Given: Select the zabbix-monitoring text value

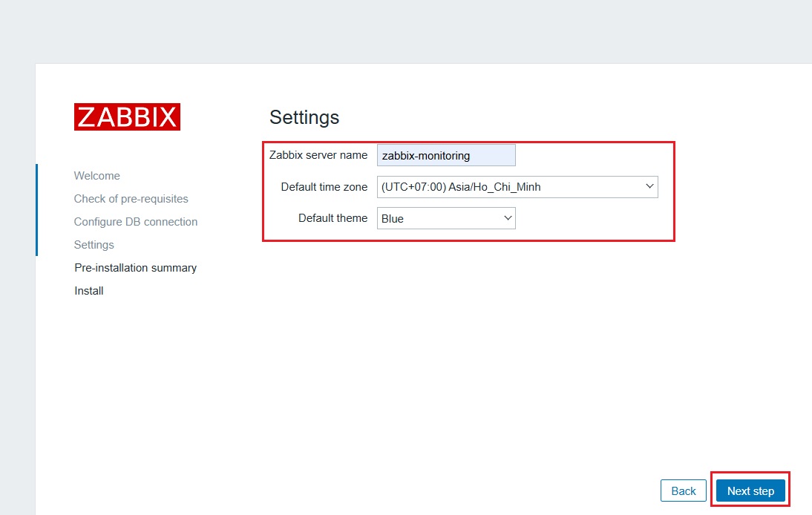Looking at the screenshot, I should pos(425,155).
